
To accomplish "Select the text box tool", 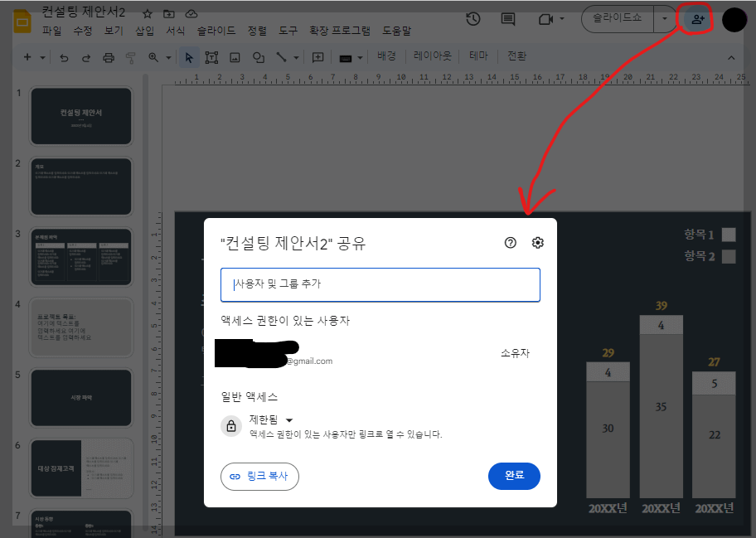I will (x=211, y=58).
